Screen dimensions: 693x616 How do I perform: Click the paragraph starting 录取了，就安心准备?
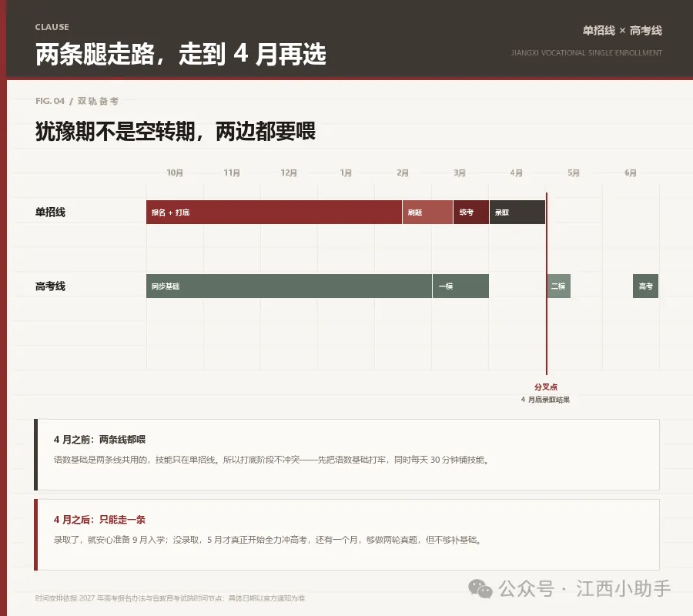(268, 540)
